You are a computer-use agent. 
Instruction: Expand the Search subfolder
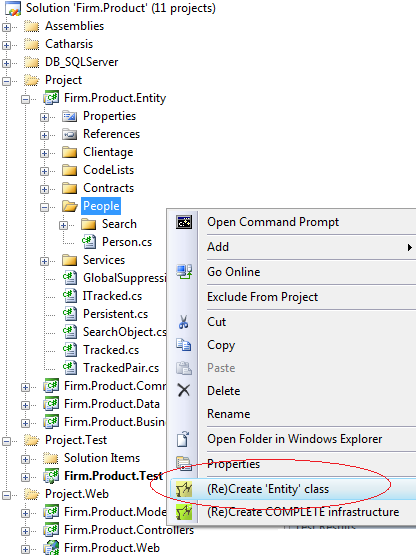(63, 225)
